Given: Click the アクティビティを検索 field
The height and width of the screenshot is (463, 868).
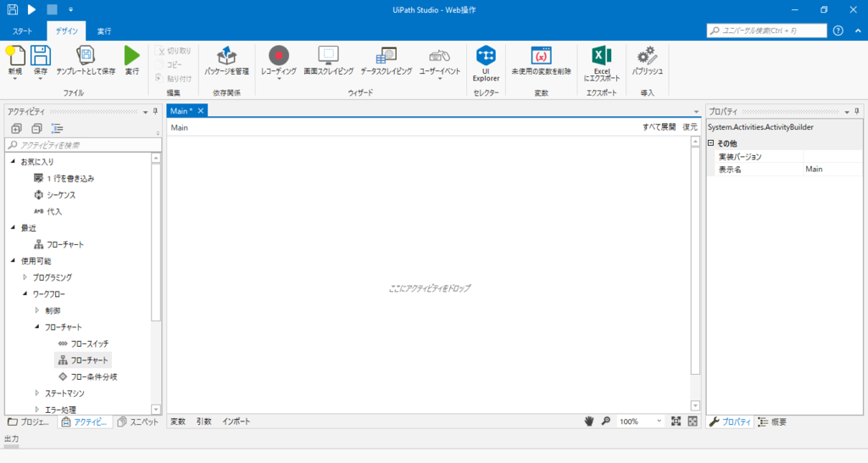Looking at the screenshot, I should (x=83, y=145).
